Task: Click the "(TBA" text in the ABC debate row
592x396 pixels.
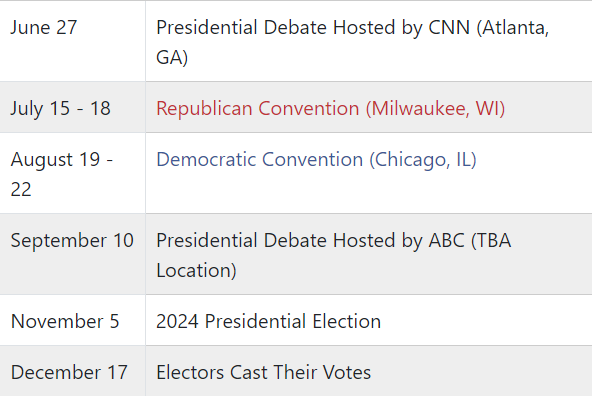Action: pyautogui.click(x=491, y=240)
